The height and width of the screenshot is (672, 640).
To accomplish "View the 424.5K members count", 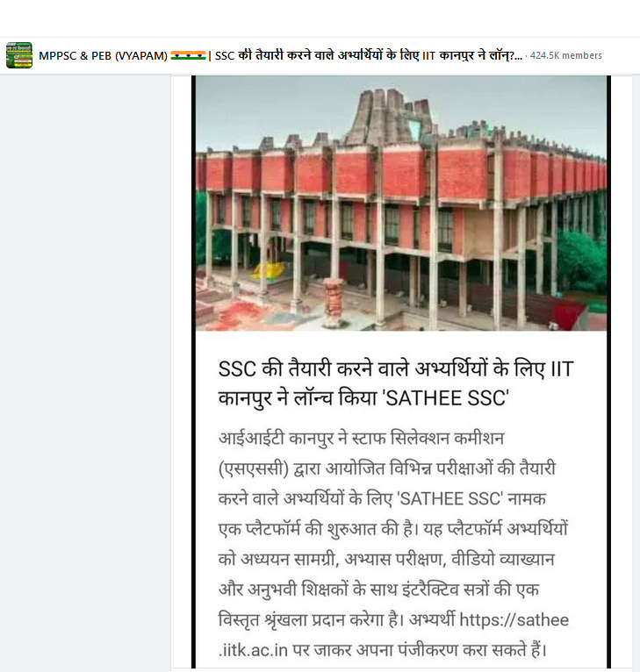I will [565, 56].
